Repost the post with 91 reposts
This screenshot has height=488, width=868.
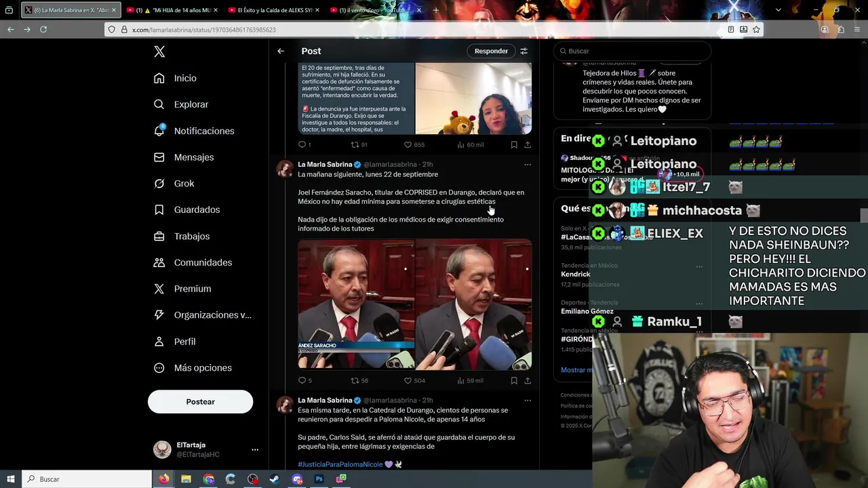click(x=359, y=144)
